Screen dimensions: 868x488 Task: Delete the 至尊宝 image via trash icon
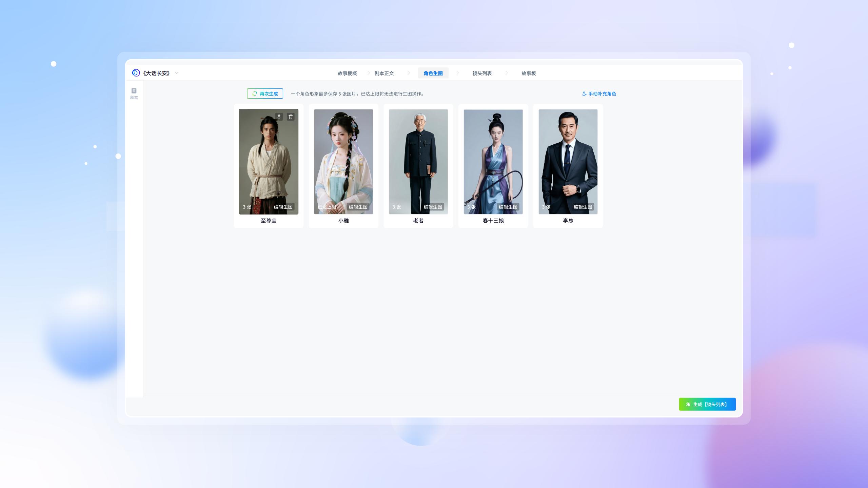pos(291,117)
